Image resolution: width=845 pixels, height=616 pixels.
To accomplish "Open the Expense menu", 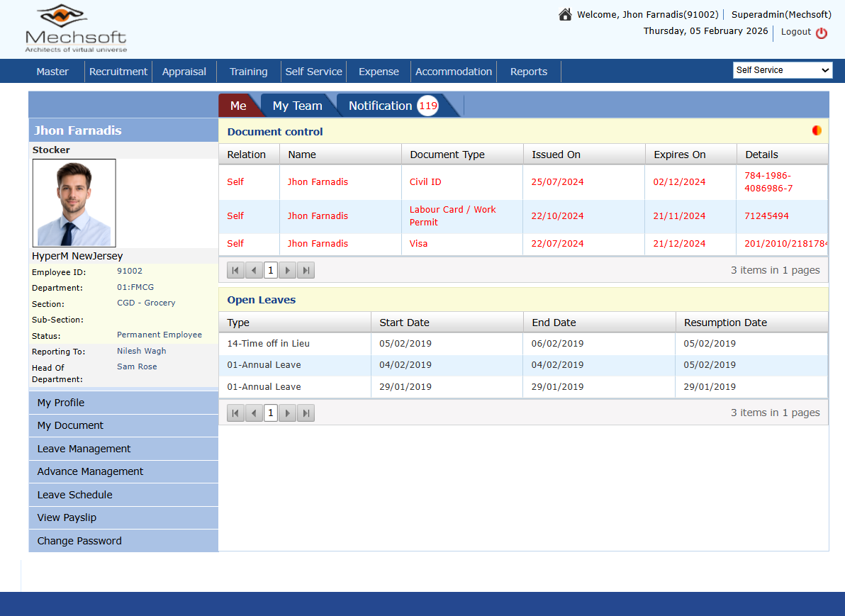I will 379,72.
